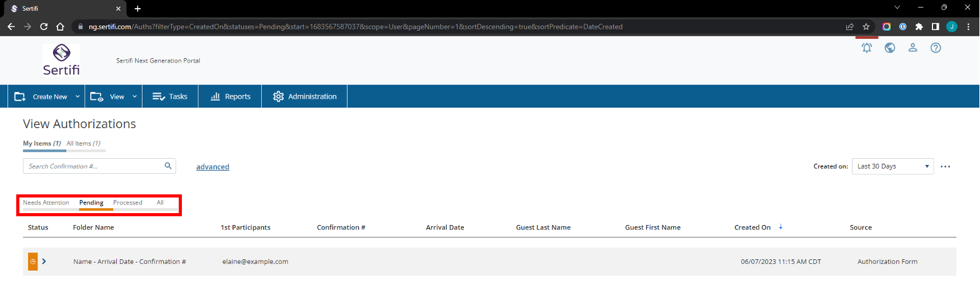Open the Tasks menu
Image resolution: width=980 pixels, height=300 pixels.
pyautogui.click(x=170, y=96)
